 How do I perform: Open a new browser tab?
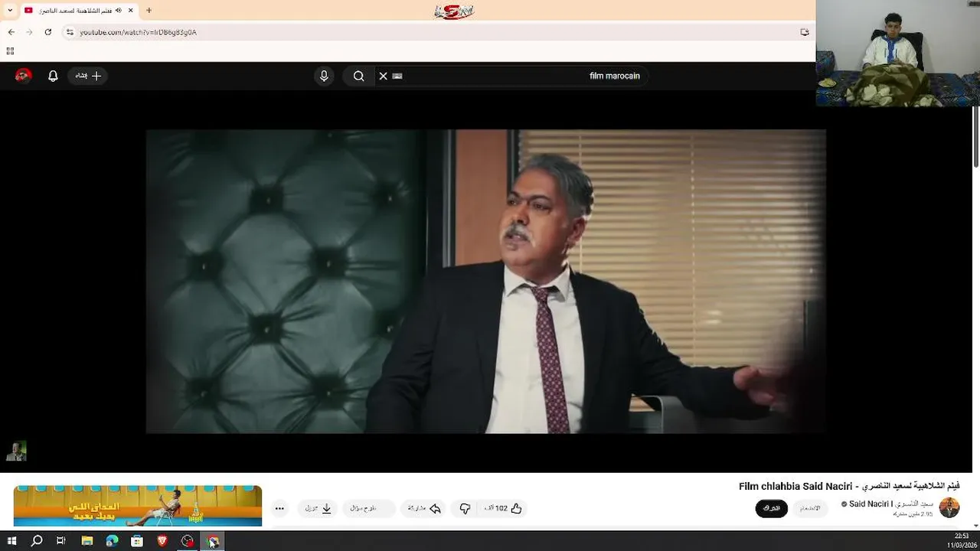pyautogui.click(x=149, y=10)
